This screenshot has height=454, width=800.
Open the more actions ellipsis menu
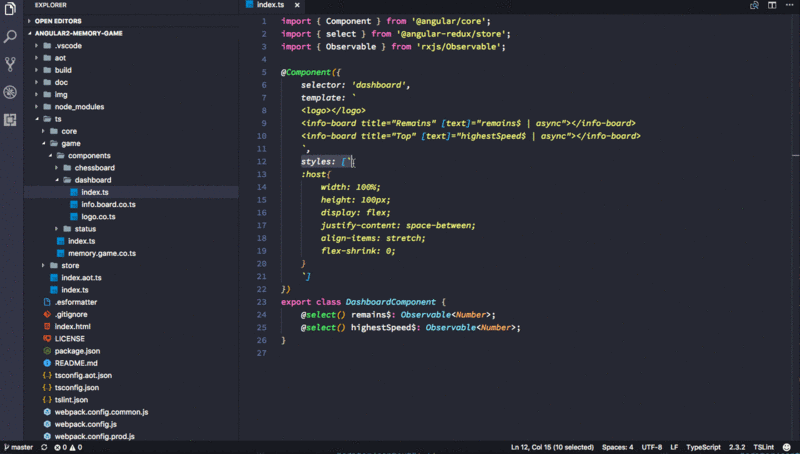[789, 5]
